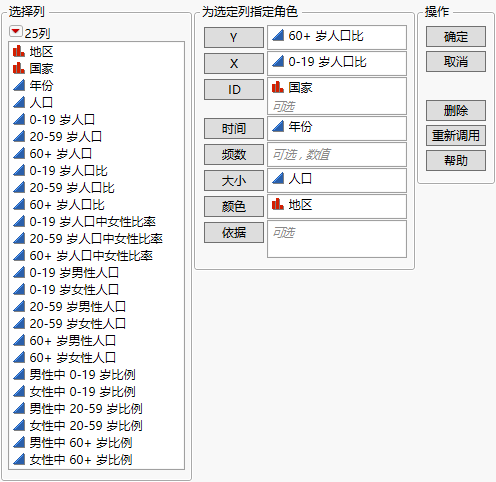Click the 依据 role button

tap(234, 232)
